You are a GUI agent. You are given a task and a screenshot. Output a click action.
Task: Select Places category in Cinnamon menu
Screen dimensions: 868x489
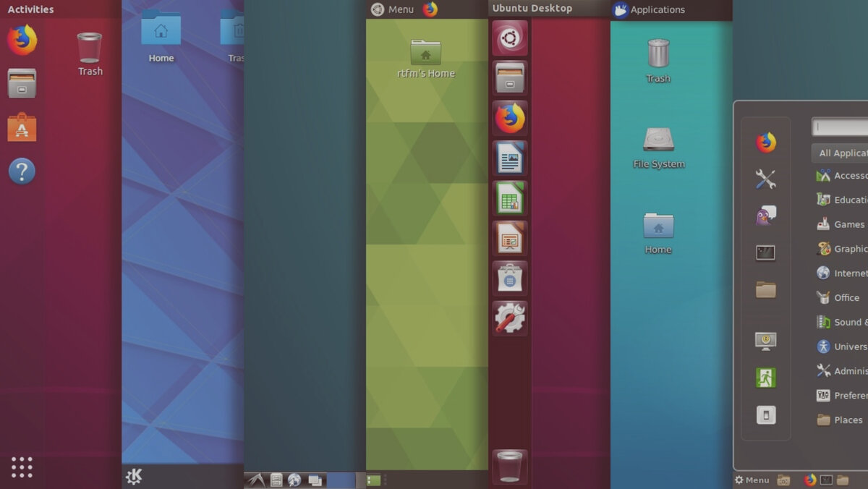(x=840, y=420)
